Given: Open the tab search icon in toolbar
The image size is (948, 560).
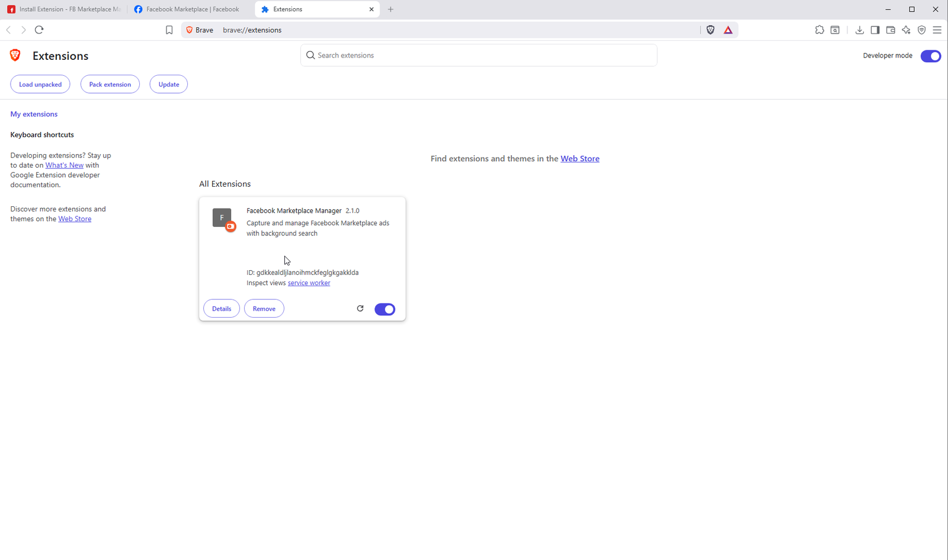Looking at the screenshot, I should 835,30.
